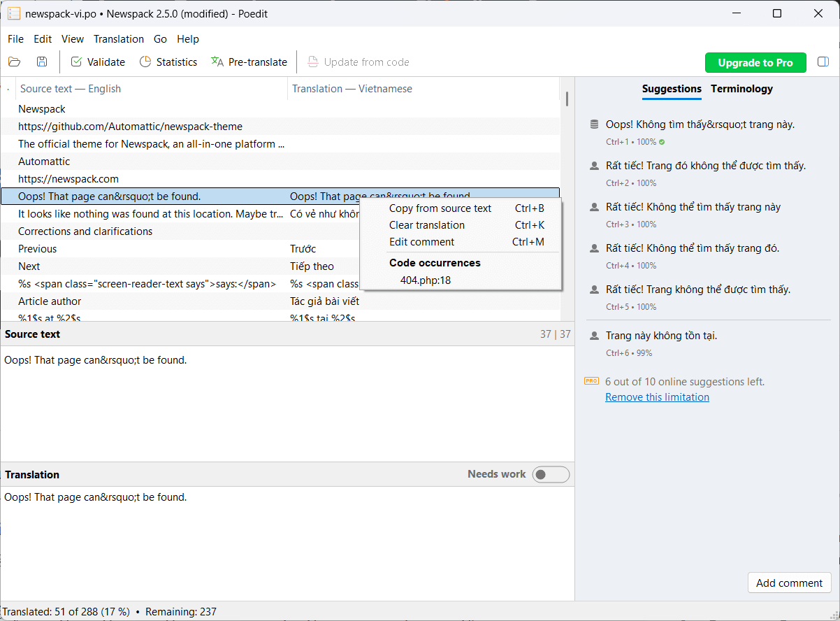Select the 'The official theme for Newspack' row
This screenshot has height=621, width=840.
pos(280,144)
